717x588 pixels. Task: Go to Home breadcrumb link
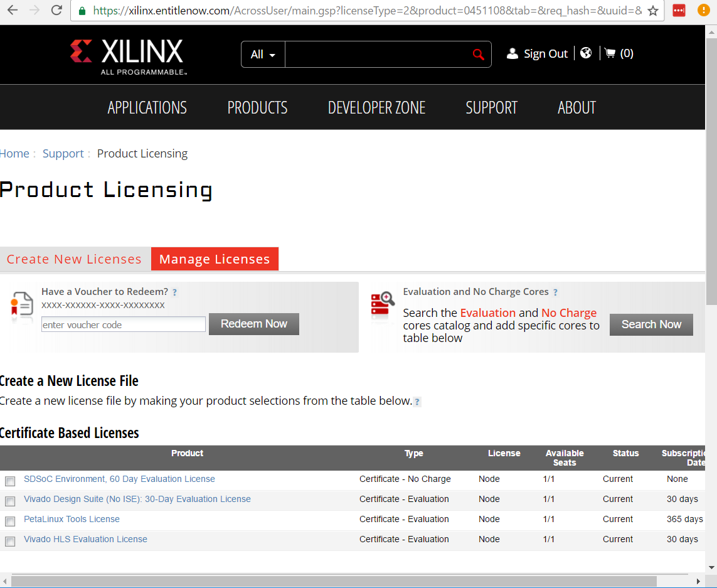tap(14, 153)
